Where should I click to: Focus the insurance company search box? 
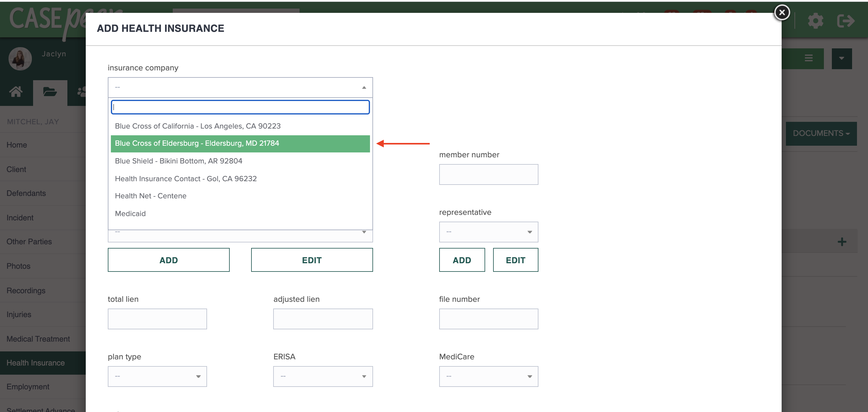(x=240, y=107)
